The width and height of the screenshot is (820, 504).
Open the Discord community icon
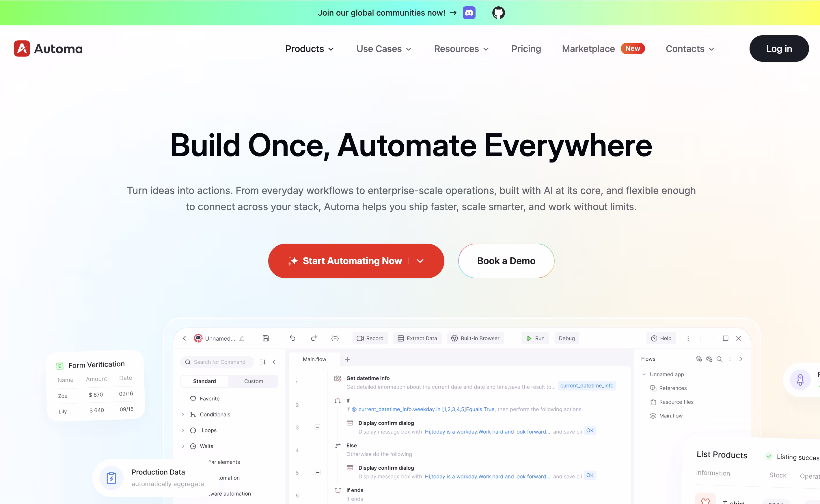(x=469, y=13)
